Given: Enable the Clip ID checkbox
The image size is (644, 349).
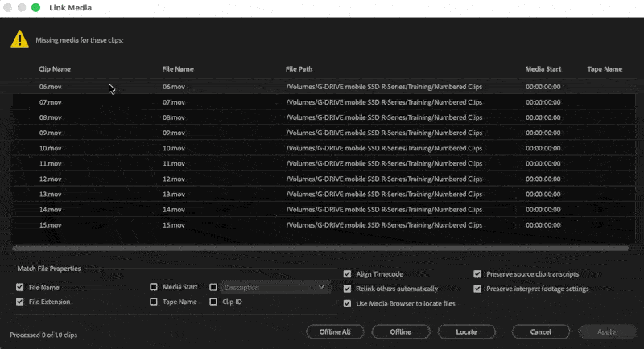Looking at the screenshot, I should [x=213, y=302].
